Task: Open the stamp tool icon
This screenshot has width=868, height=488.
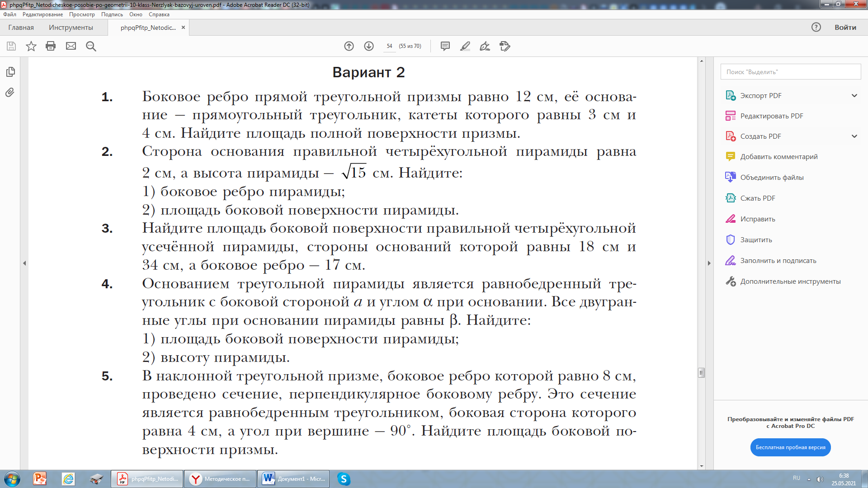Action: point(505,46)
